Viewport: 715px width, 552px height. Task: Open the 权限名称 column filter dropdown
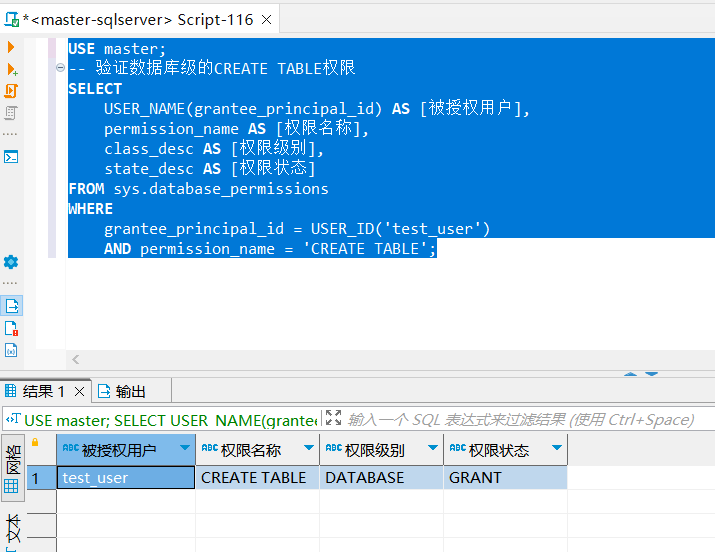[309, 448]
